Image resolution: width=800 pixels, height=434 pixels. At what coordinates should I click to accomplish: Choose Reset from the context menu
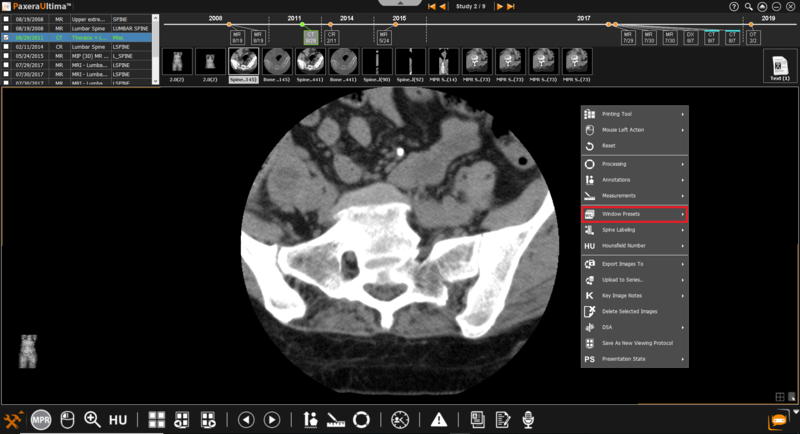pos(634,146)
